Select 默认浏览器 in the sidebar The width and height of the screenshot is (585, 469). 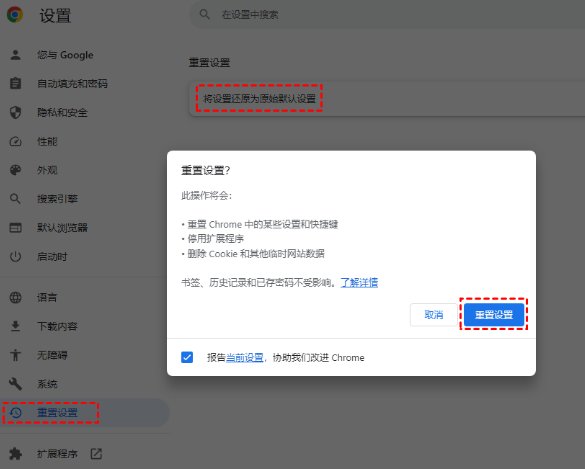coord(62,228)
